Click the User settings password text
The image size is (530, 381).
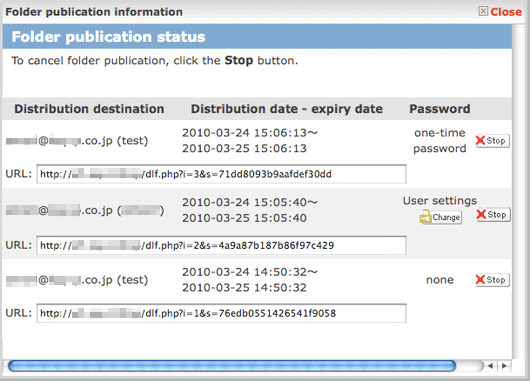pyautogui.click(x=440, y=200)
